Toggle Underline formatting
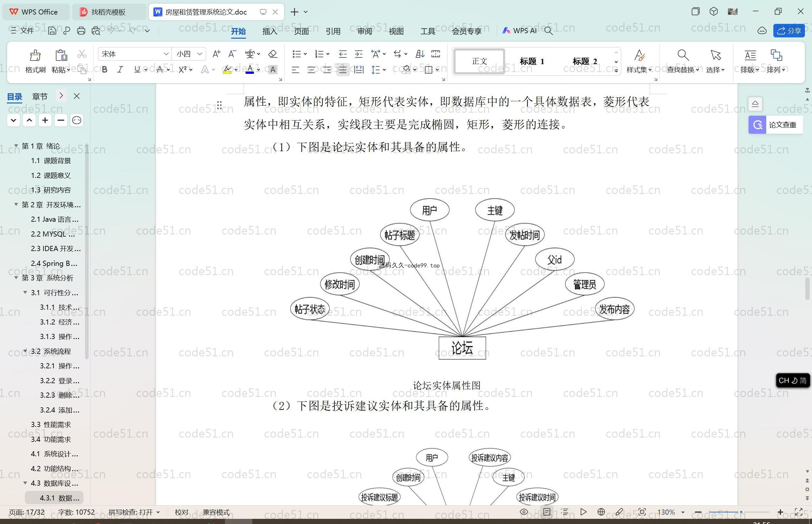The height and width of the screenshot is (524, 812). 137,70
